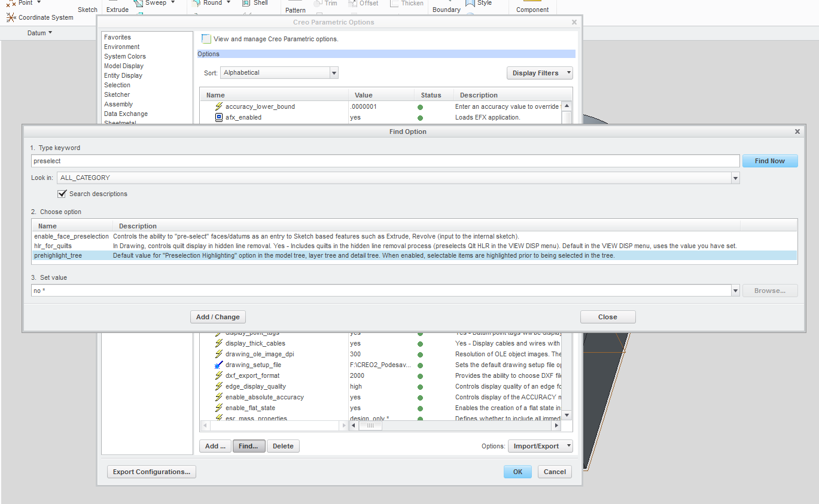
Task: Click OK in Creo Parametric Options
Action: 517,472
